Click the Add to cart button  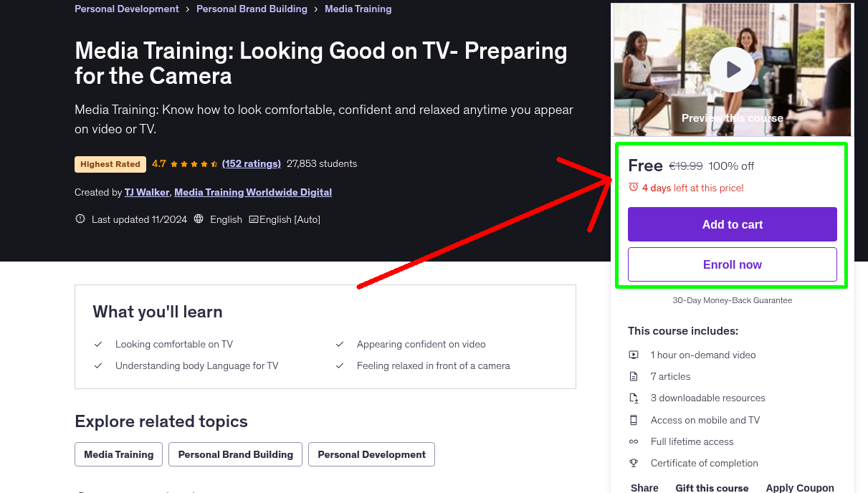(732, 224)
